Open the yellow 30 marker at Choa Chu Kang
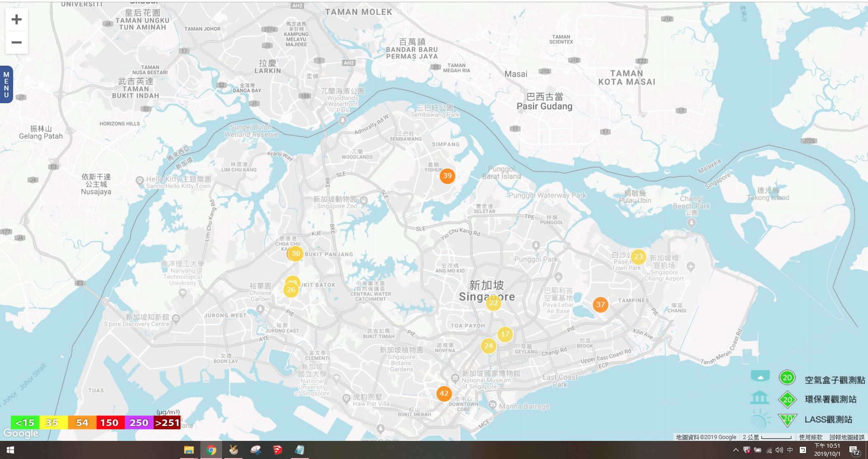868x459 pixels. (295, 253)
